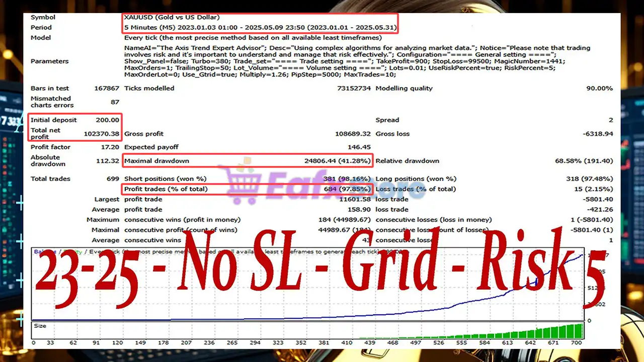Click the Gross loss value -6318.94
The height and width of the screenshot is (362, 644).
[x=597, y=134]
